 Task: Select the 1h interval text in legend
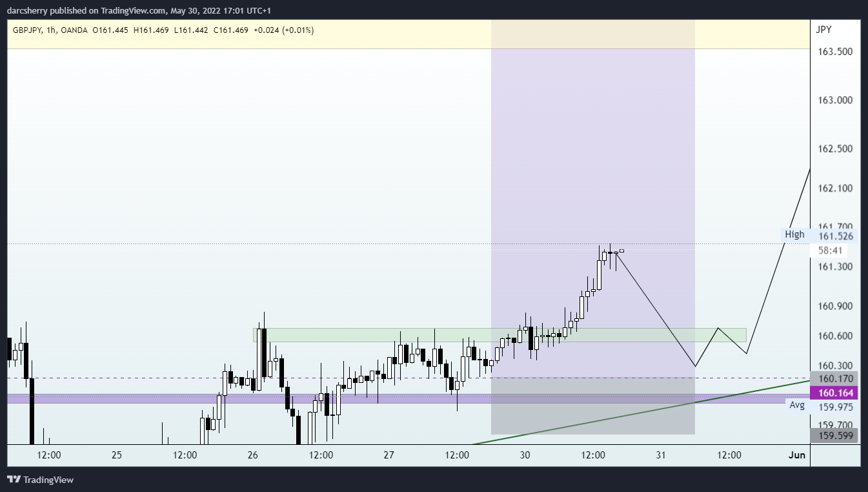[x=52, y=30]
